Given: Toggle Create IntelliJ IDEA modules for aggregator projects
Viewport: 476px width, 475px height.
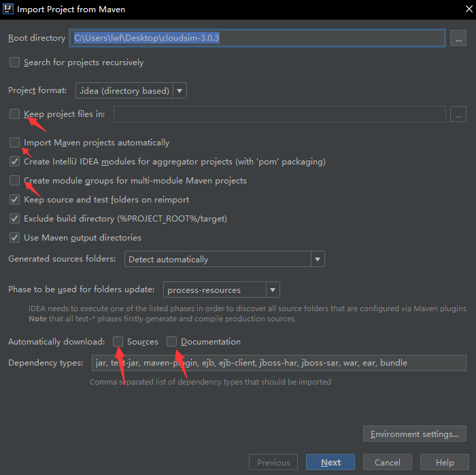Looking at the screenshot, I should 14,161.
